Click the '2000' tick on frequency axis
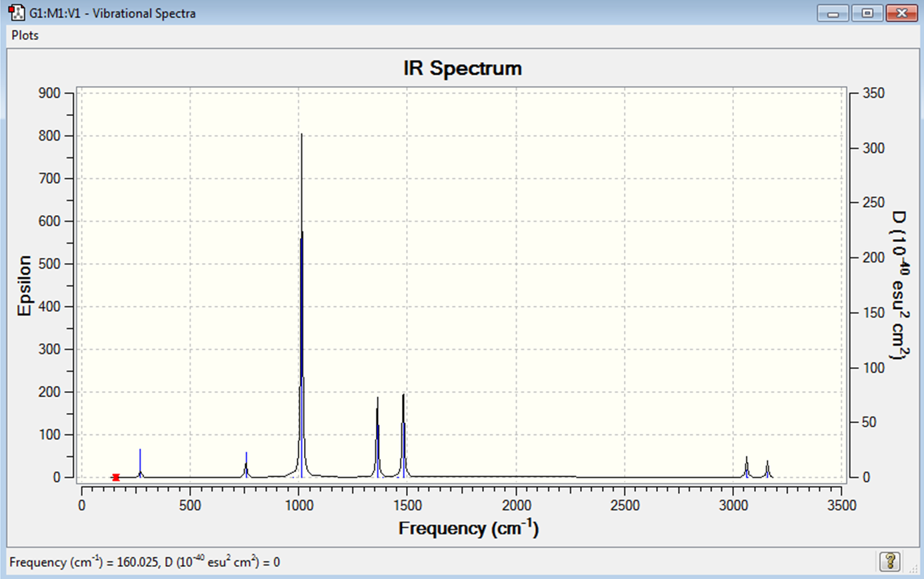Screen dimensions: 924x579 516,505
